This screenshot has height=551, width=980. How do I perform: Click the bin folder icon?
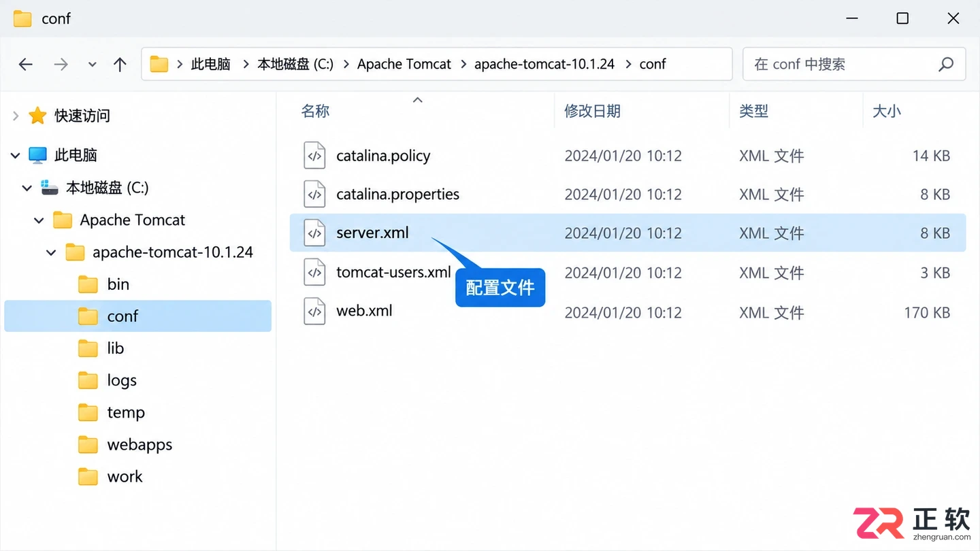point(88,284)
